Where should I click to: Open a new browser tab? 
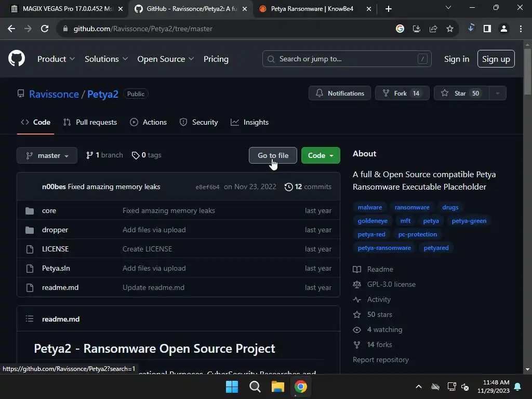[389, 9]
